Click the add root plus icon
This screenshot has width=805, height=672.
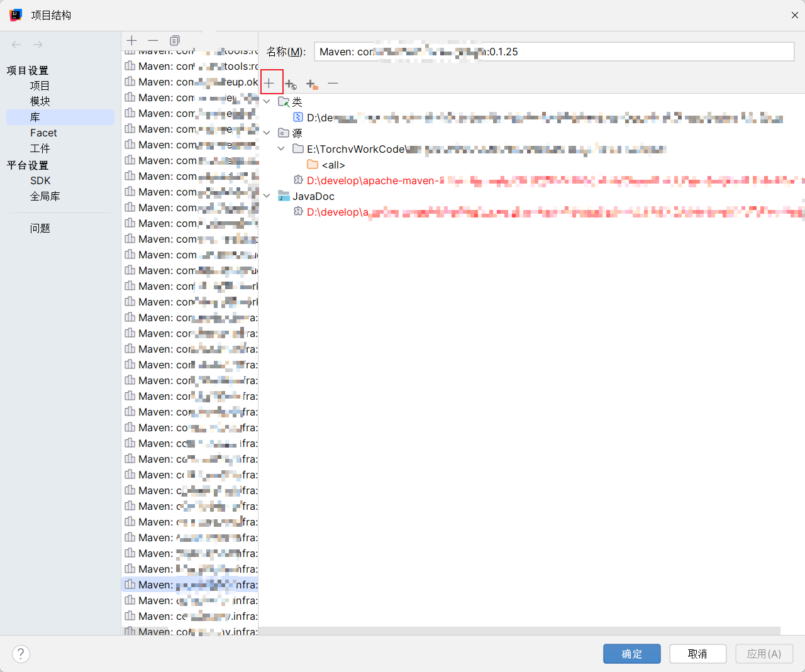tap(269, 83)
